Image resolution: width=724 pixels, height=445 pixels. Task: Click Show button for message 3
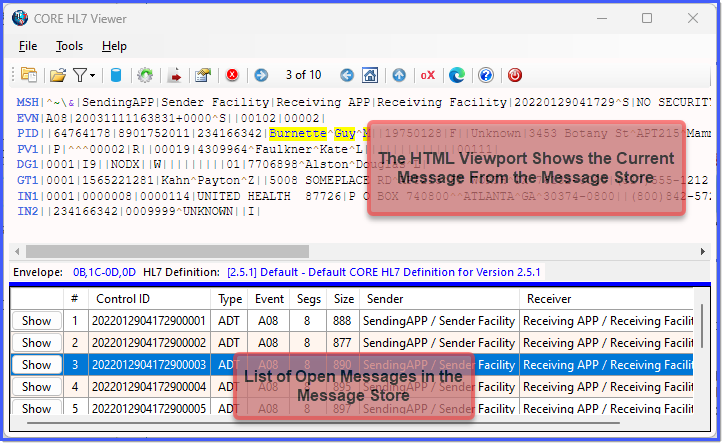(x=37, y=365)
